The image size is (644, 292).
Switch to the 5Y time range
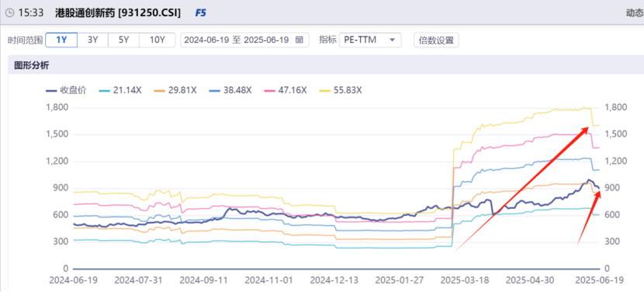(x=123, y=40)
